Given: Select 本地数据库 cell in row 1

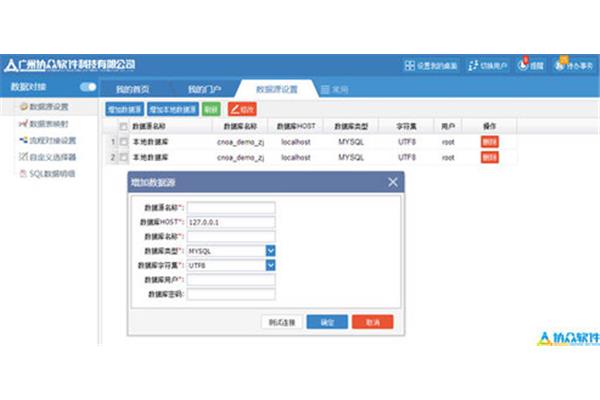Looking at the screenshot, I should tap(150, 142).
